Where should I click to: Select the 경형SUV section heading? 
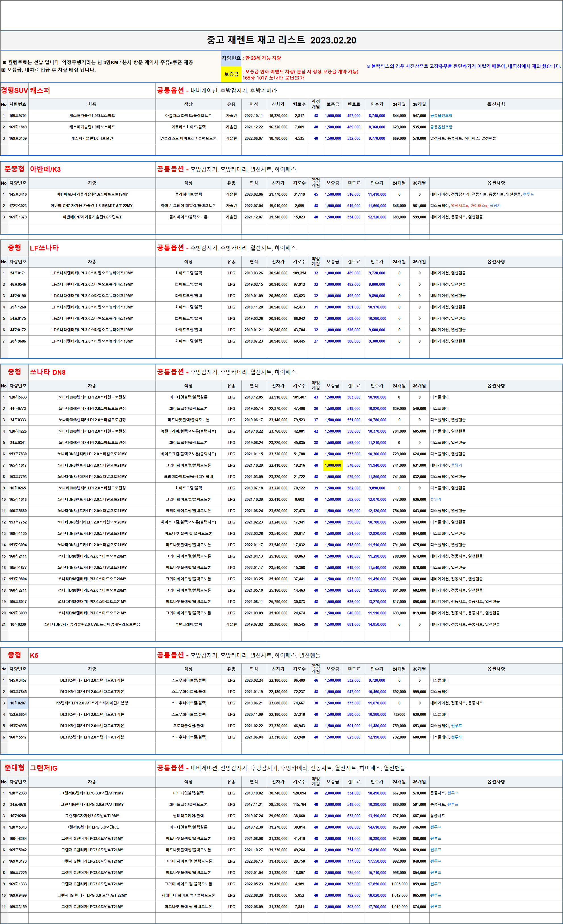click(14, 90)
